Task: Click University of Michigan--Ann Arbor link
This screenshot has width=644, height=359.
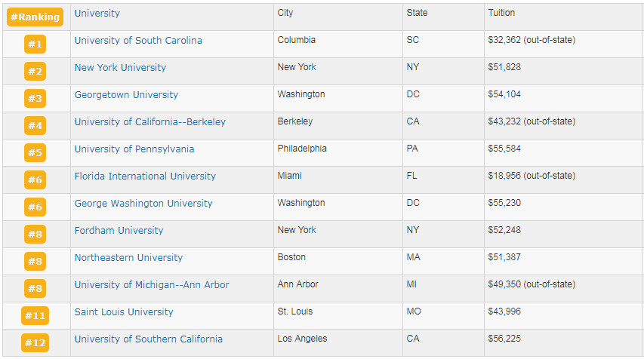Action: pos(152,285)
